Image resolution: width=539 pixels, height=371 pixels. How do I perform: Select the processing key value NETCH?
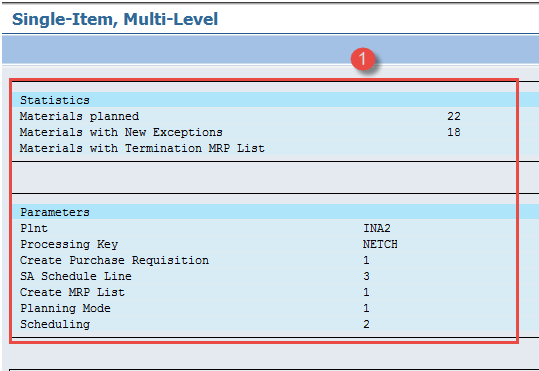coord(380,244)
